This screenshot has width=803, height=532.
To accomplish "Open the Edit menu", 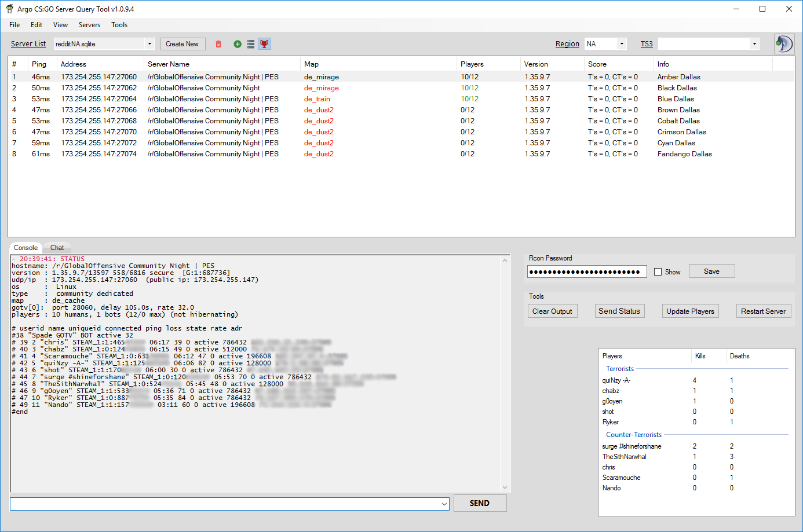I will pos(36,25).
